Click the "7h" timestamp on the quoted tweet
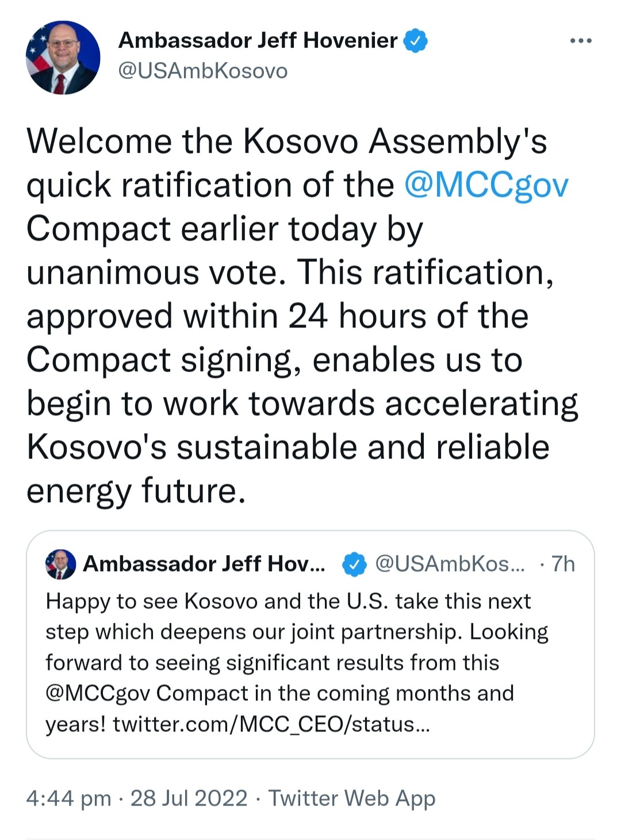 click(x=563, y=564)
